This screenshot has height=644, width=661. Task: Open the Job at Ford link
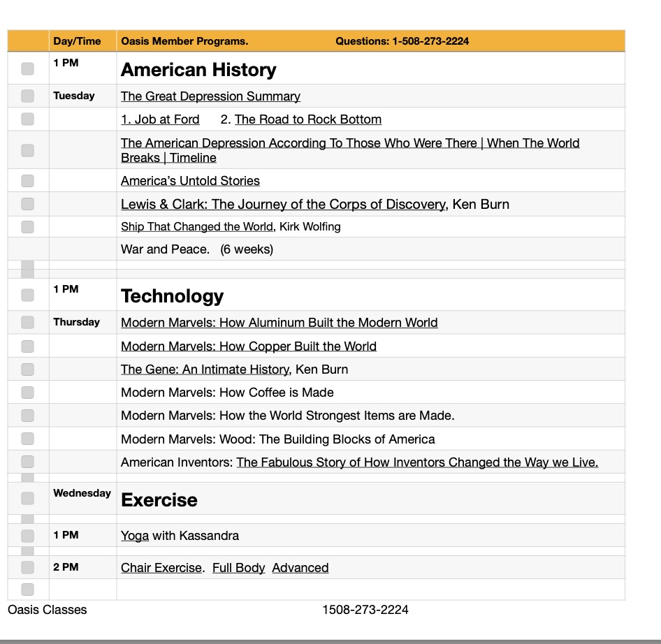click(x=160, y=119)
